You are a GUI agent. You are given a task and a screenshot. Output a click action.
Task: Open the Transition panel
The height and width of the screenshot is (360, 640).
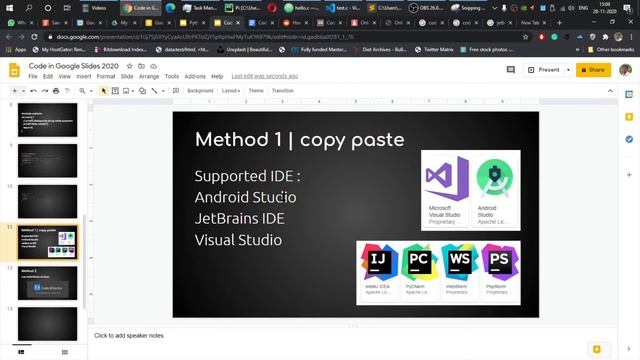point(282,91)
